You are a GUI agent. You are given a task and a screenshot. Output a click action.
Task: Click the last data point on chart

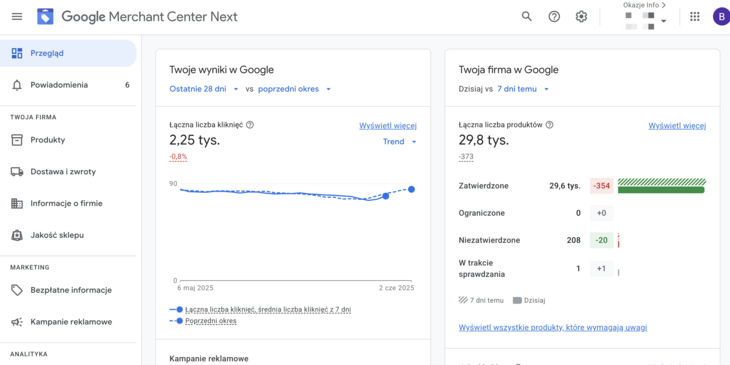coord(412,189)
